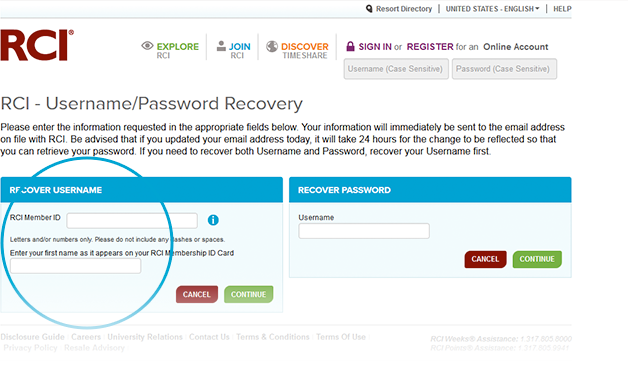
Task: Click the Sign In link
Action: point(375,47)
